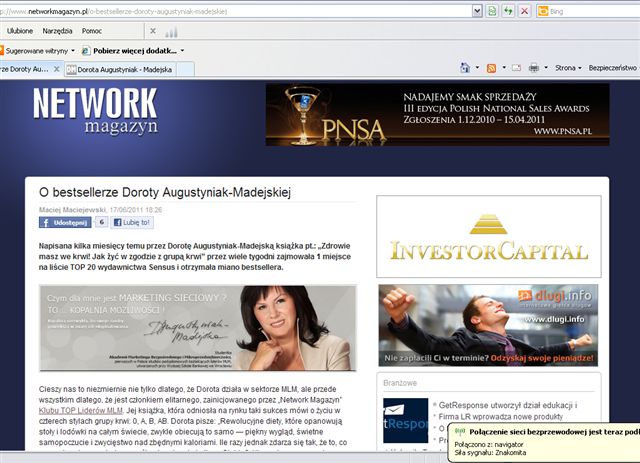Open Firma LR wprowadza nowe produkty link
This screenshot has width=640, height=463.
pos(500,416)
